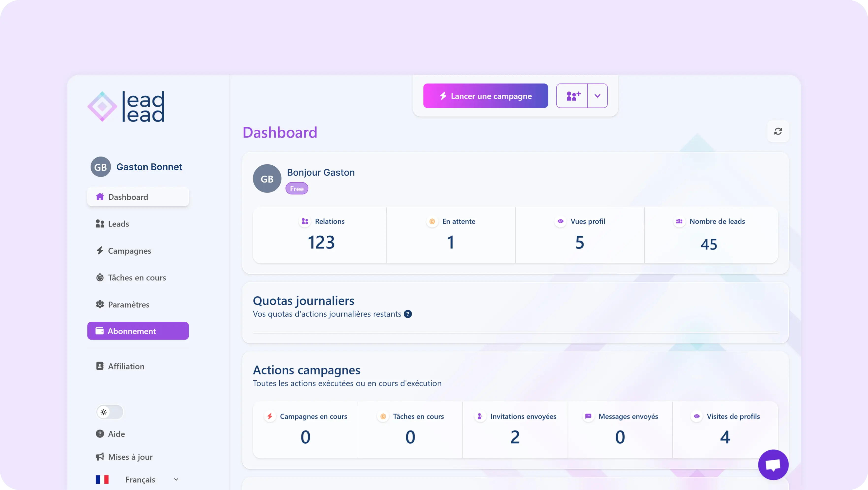868x490 pixels.
Task: Click the leadlead logo
Action: coord(126,106)
